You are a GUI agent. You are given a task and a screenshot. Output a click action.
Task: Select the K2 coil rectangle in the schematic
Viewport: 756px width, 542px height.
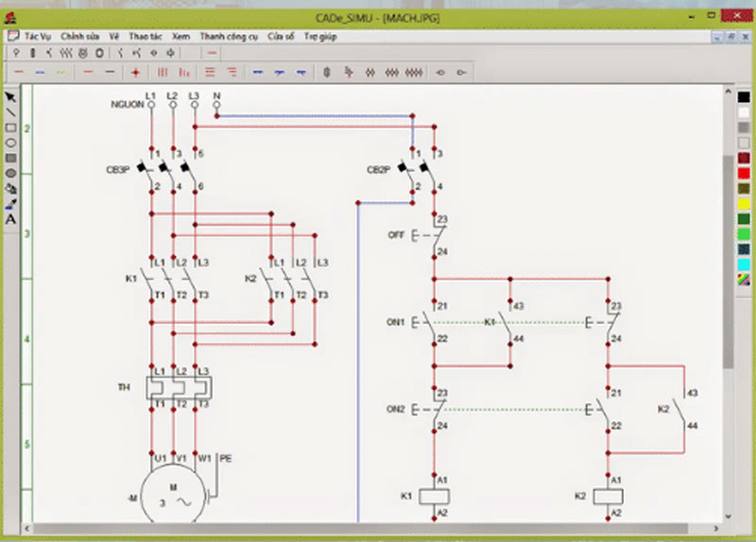tap(608, 497)
